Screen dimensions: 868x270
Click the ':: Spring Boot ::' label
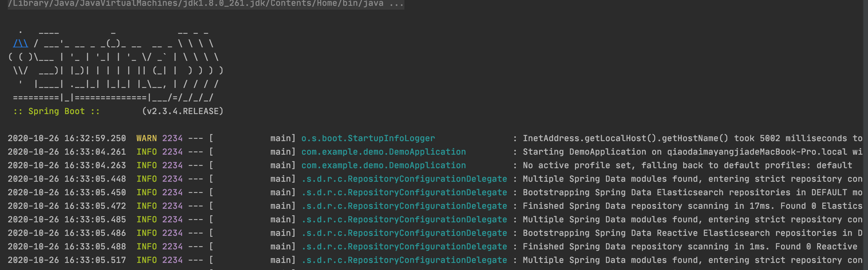pyautogui.click(x=57, y=111)
